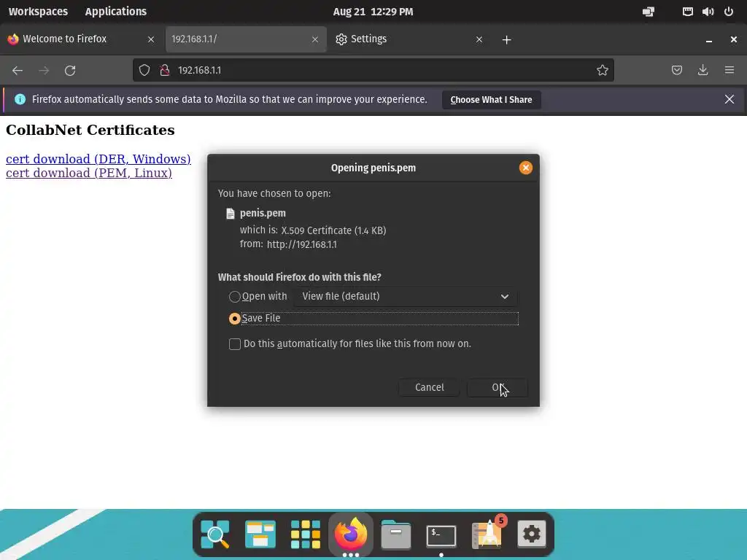
Task: Open the Firefox hamburger application menu
Action: pyautogui.click(x=729, y=71)
